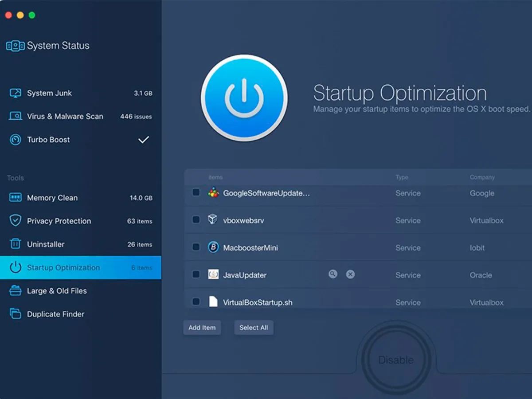
Task: Select the System Junk monitor icon
Action: [x=16, y=93]
